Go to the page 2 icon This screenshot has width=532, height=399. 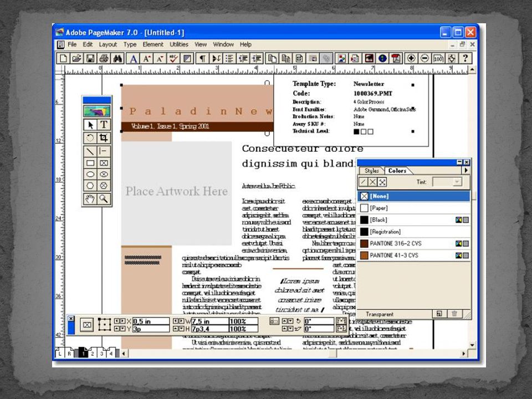tap(93, 354)
